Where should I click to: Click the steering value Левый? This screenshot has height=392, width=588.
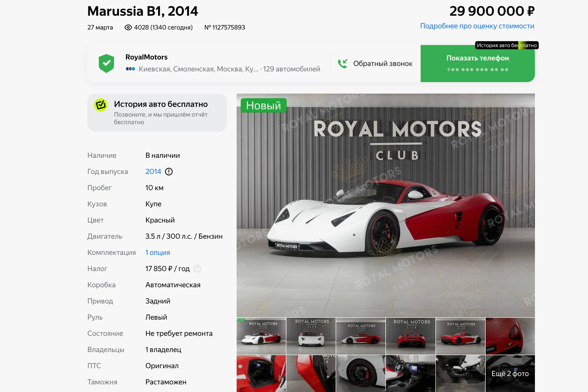click(156, 317)
